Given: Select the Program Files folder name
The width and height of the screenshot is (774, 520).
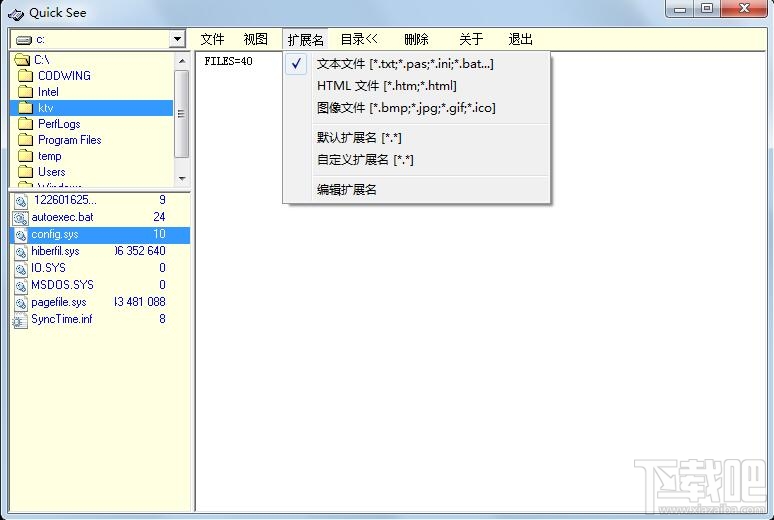Looking at the screenshot, I should coord(70,140).
